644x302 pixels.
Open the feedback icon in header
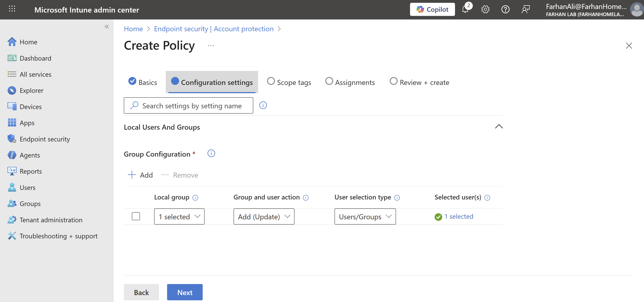[525, 10]
